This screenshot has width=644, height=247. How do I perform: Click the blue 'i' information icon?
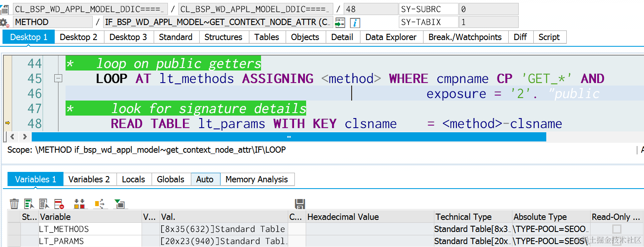[x=355, y=23]
